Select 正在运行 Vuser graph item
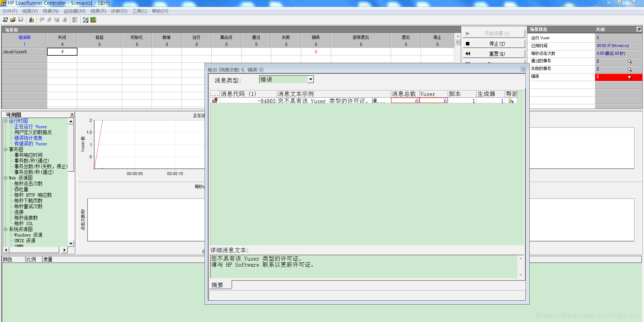 [x=31, y=126]
